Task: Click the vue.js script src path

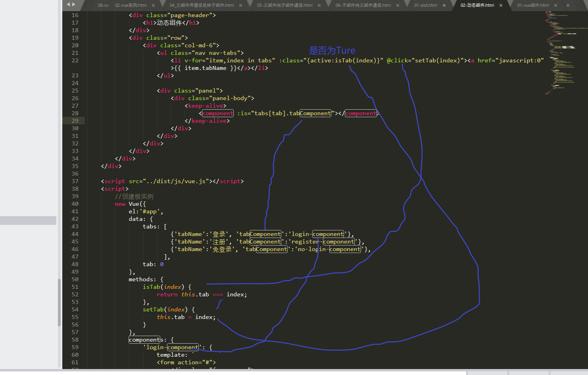Action: (x=176, y=181)
